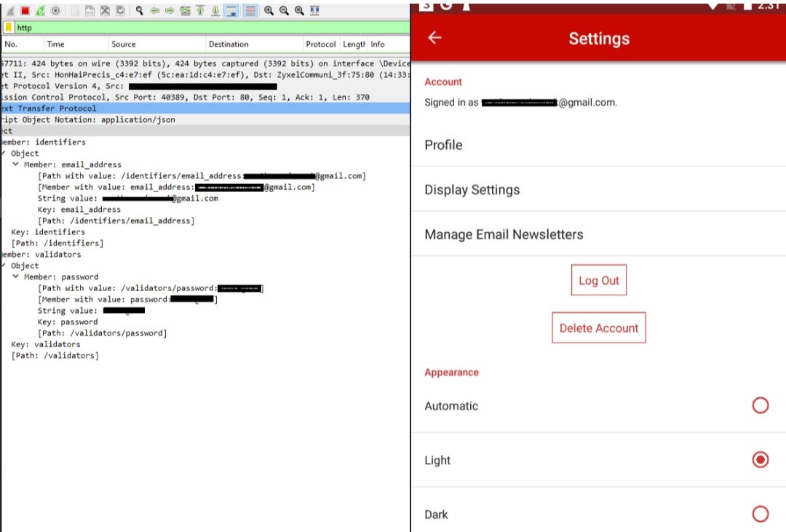Tap the back arrow on Settings screen
Screen dimensions: 786x532
tap(434, 38)
